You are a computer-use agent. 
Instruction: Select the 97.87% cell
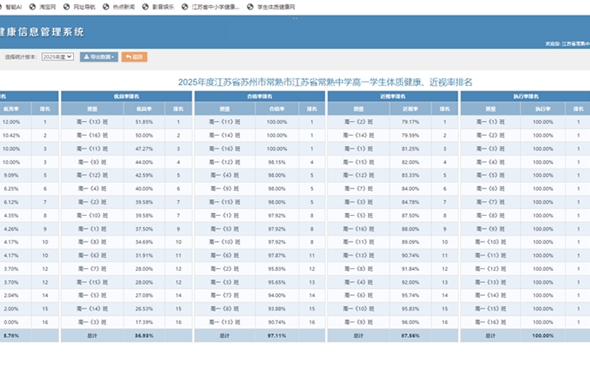pyautogui.click(x=277, y=255)
